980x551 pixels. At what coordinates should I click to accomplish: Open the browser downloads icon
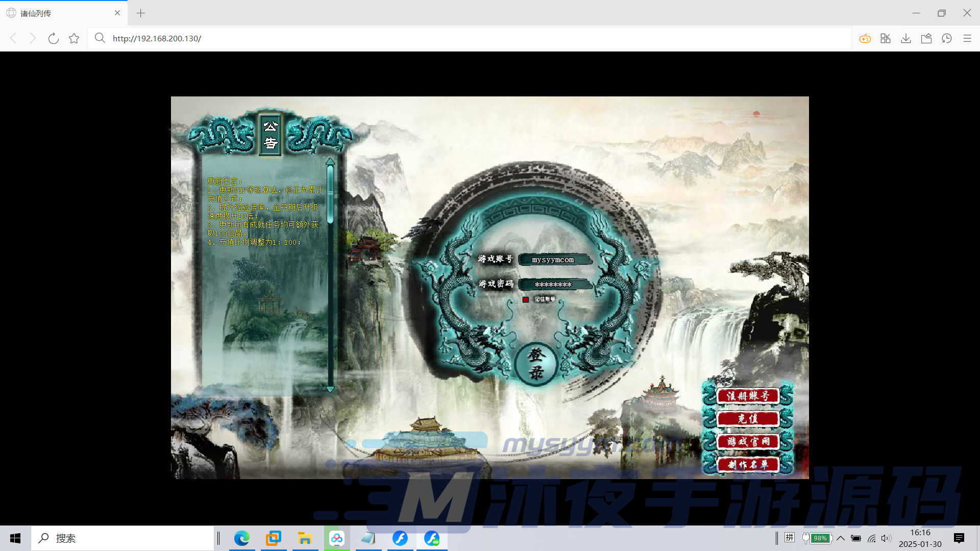click(906, 38)
